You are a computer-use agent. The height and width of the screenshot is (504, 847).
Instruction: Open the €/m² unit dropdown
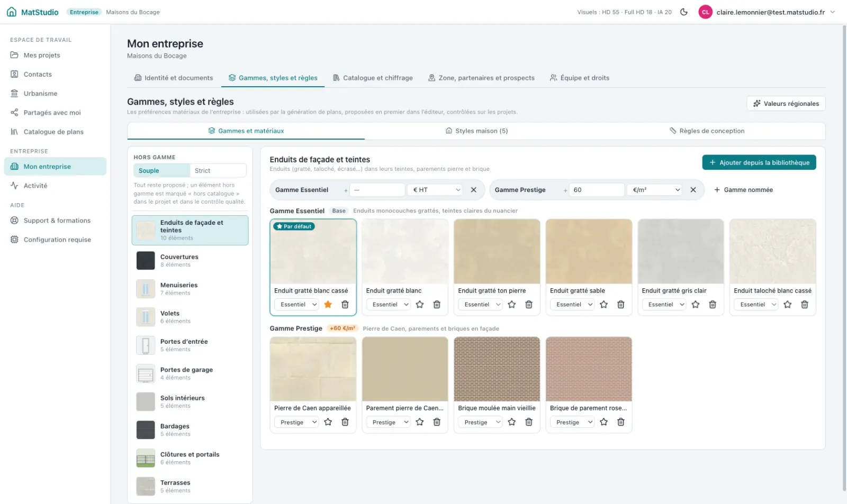[x=655, y=190]
